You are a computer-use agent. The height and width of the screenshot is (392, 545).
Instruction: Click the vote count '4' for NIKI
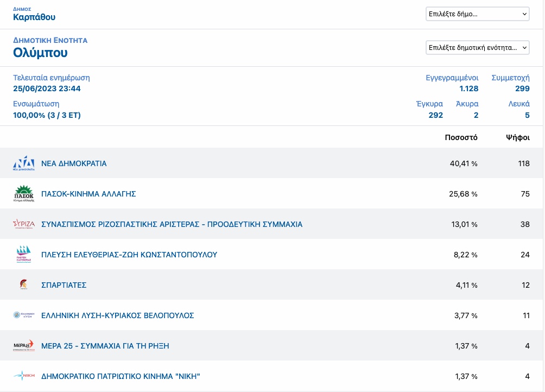tap(527, 376)
